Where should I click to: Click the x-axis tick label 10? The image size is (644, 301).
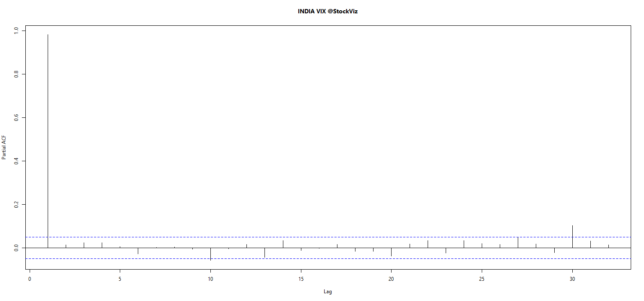click(210, 279)
